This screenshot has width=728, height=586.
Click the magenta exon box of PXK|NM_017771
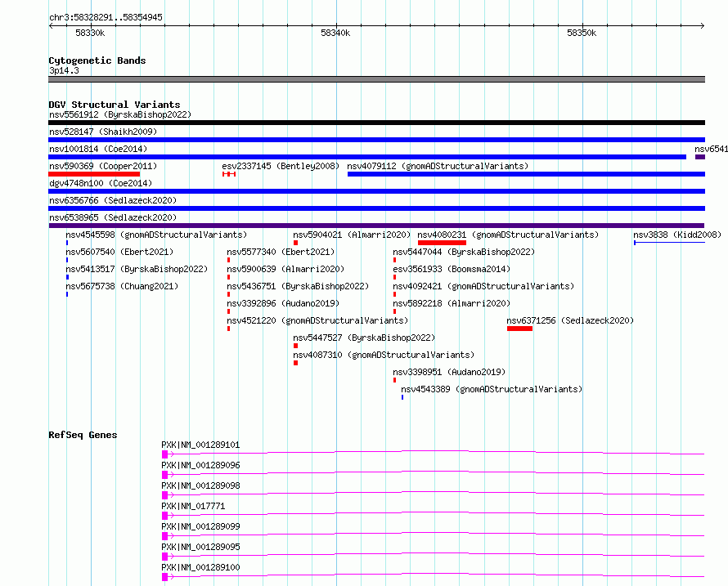pyautogui.click(x=164, y=516)
